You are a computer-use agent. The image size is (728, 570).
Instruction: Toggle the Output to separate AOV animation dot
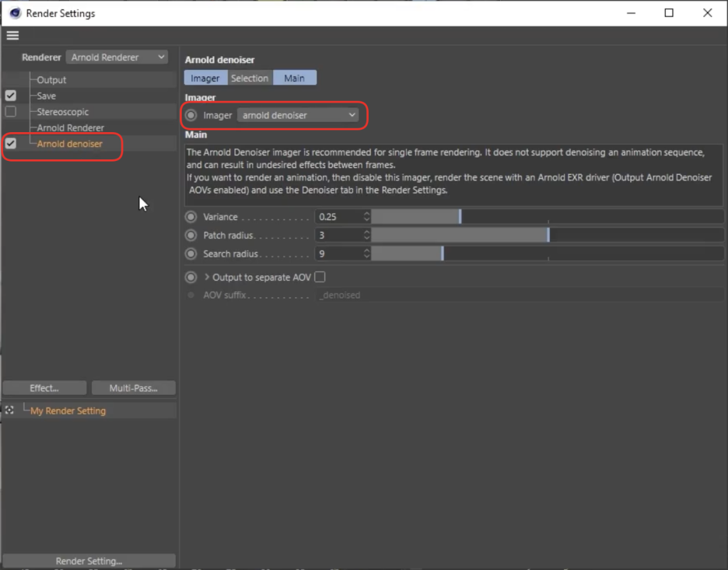click(x=191, y=277)
